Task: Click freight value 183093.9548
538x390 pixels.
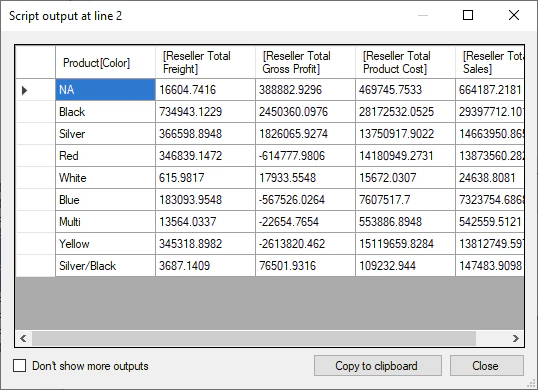Action: 205,200
